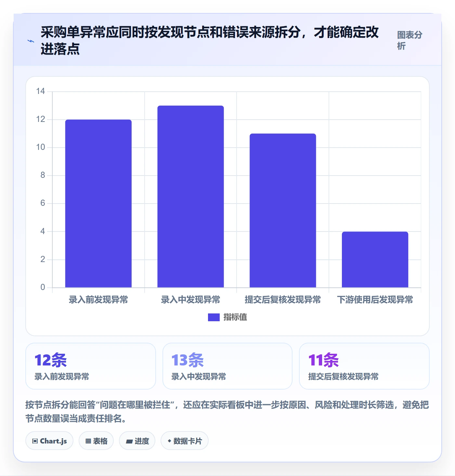Click the title starting with 采购单异常应同时
This screenshot has height=476, width=455.
[x=210, y=41]
